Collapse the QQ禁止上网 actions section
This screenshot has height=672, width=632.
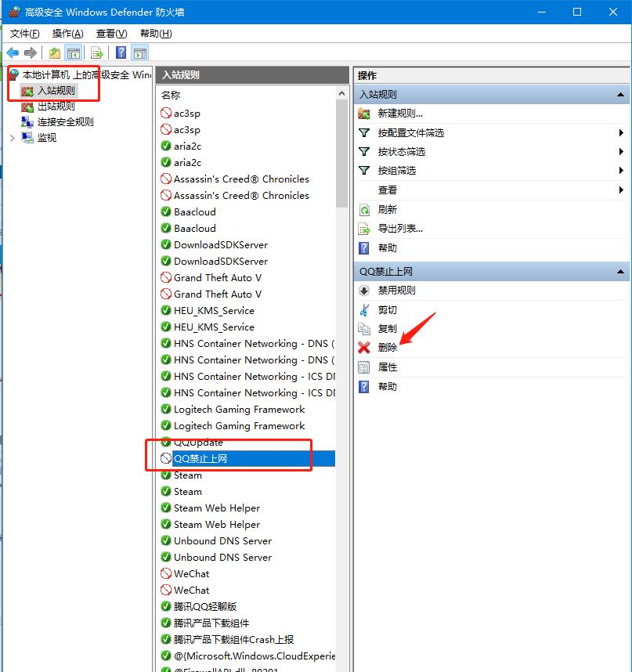620,271
